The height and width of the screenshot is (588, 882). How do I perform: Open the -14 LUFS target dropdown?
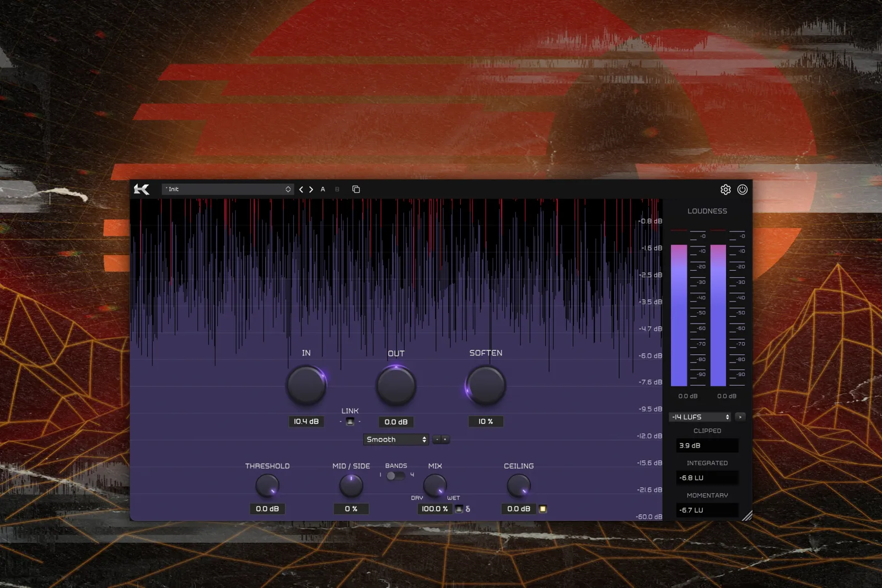tap(701, 417)
